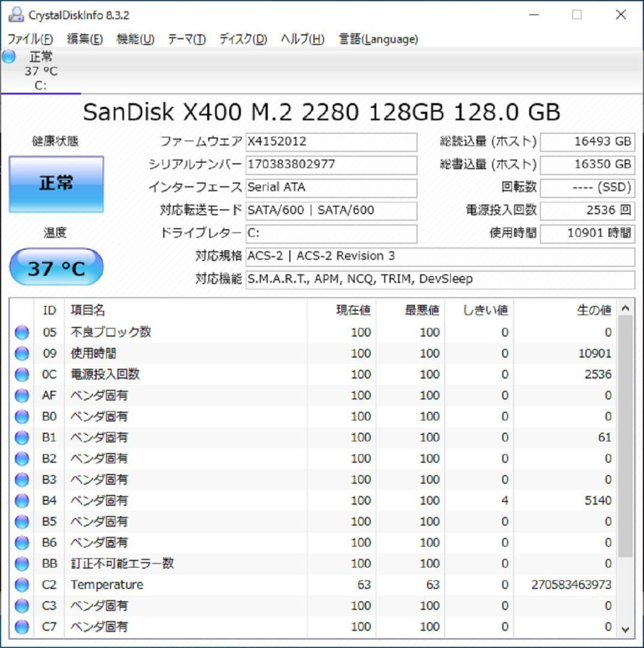Click the status dot beside 0C 電源投入回数
This screenshot has height=648, width=644.
21,374
